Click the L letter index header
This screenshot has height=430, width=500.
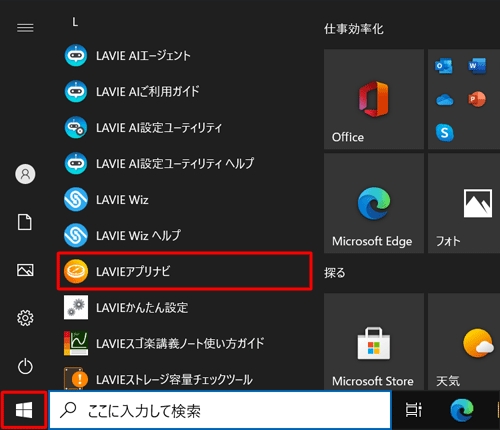pos(75,22)
